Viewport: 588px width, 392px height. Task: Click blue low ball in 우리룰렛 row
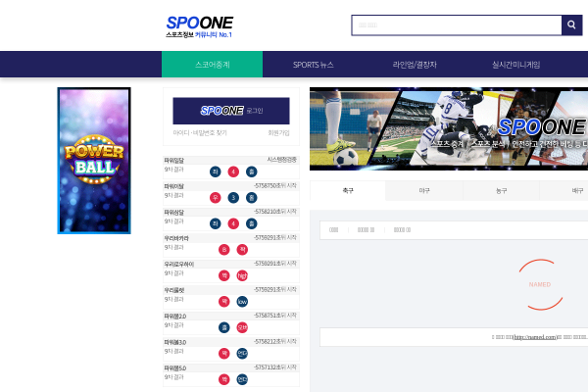242,302
